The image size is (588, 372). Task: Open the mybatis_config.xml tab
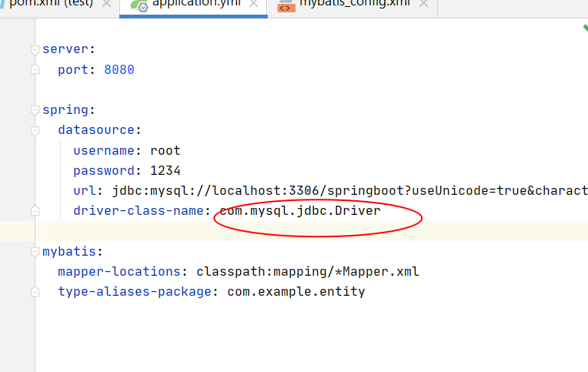pyautogui.click(x=354, y=4)
